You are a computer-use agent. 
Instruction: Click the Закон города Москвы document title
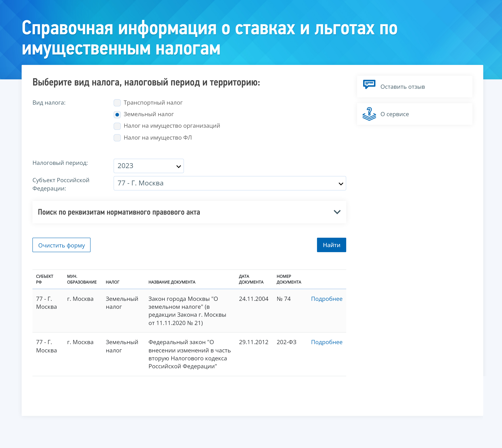coord(187,311)
